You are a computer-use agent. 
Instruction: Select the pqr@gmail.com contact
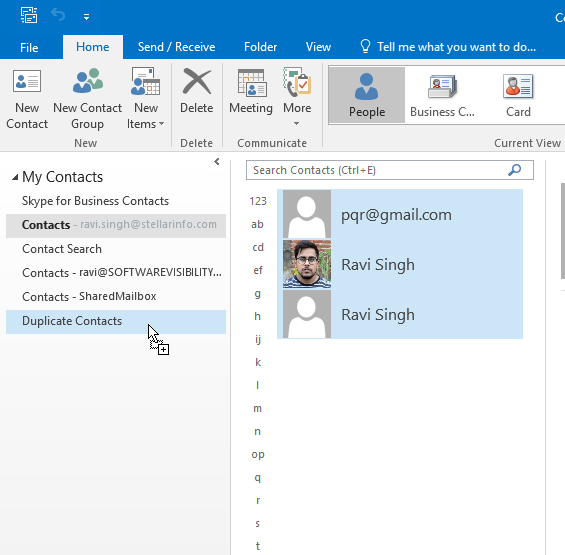click(x=400, y=214)
